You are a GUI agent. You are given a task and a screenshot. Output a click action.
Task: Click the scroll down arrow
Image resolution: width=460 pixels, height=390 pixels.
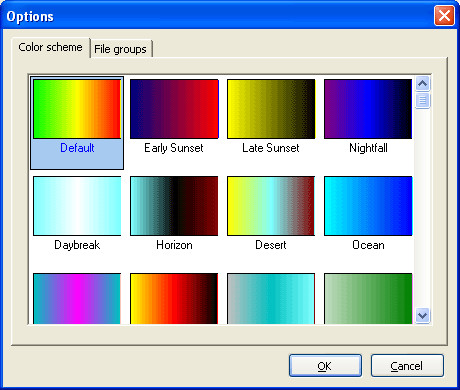click(x=423, y=315)
